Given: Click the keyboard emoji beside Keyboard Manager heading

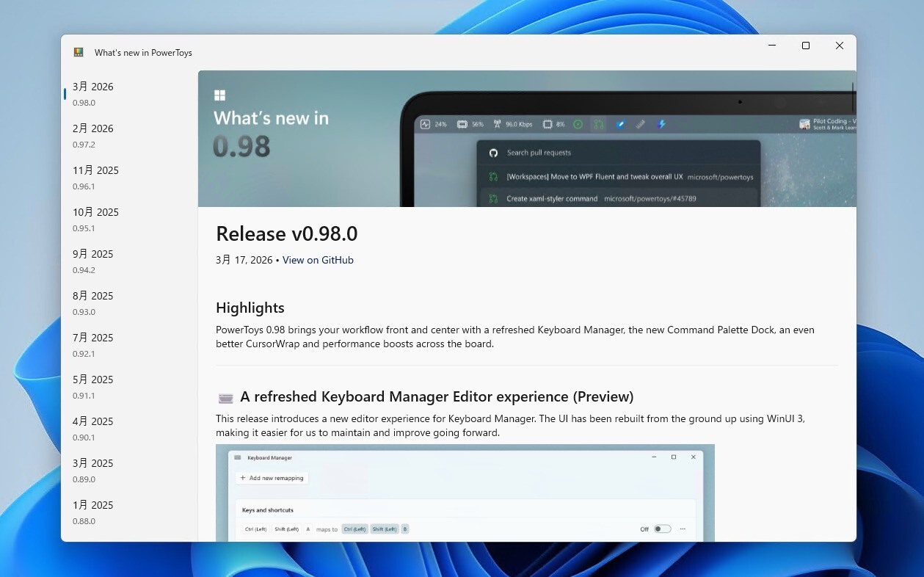Looking at the screenshot, I should pos(225,398).
